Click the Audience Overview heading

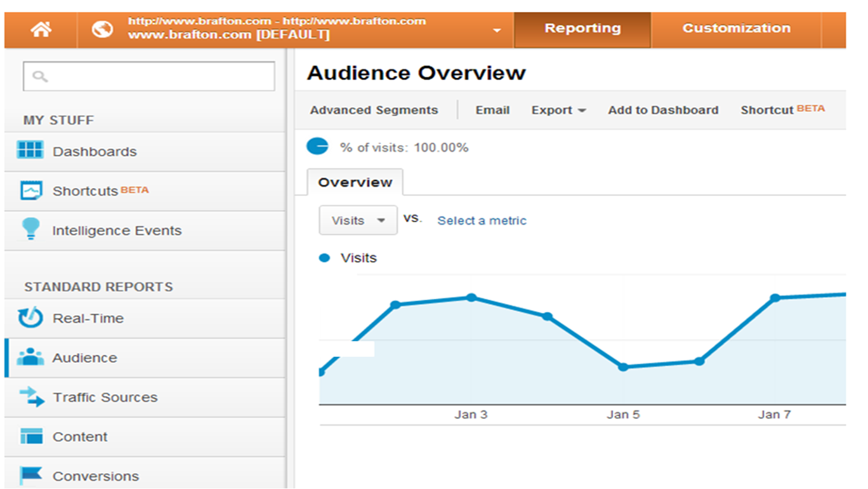pos(416,73)
